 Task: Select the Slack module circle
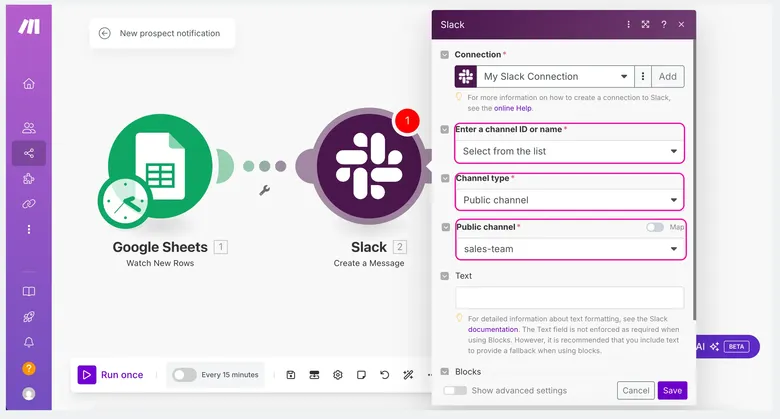[369, 166]
